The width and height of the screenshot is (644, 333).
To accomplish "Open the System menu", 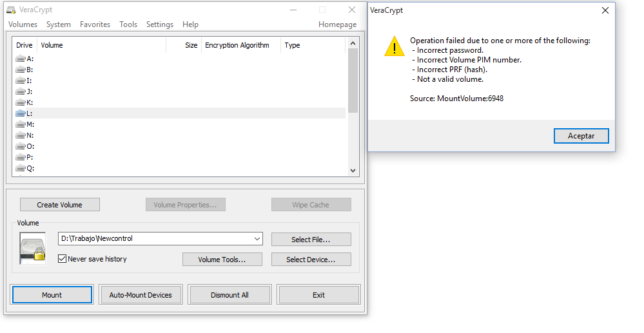I will click(58, 24).
